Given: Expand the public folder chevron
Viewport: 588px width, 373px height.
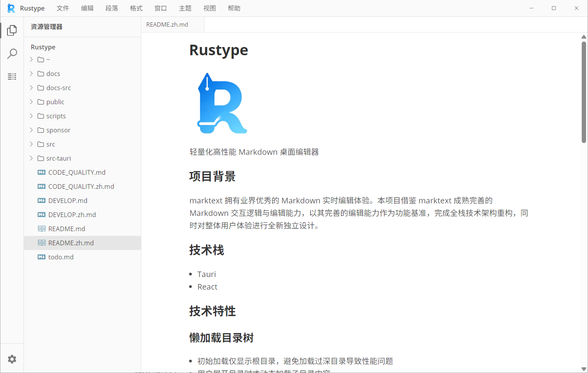Looking at the screenshot, I should pyautogui.click(x=31, y=102).
